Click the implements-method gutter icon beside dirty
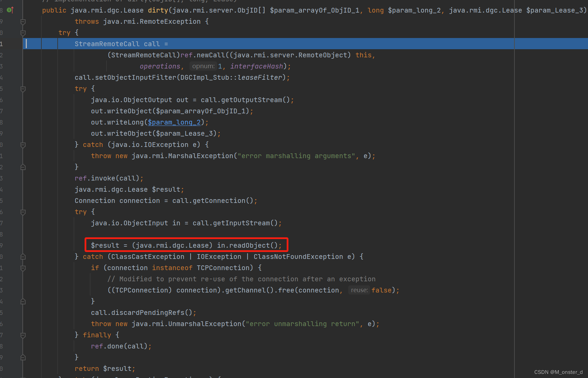The image size is (588, 378). [x=10, y=10]
